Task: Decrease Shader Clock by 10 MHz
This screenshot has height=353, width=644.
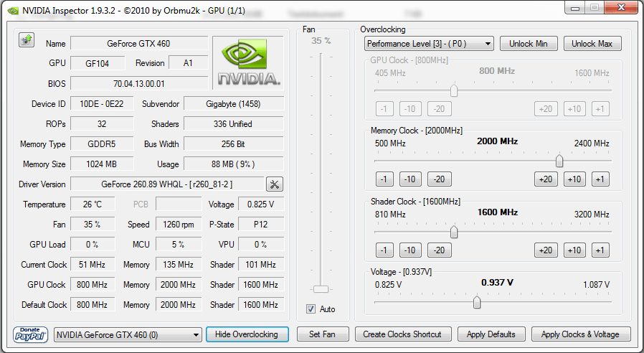Action: [410, 250]
